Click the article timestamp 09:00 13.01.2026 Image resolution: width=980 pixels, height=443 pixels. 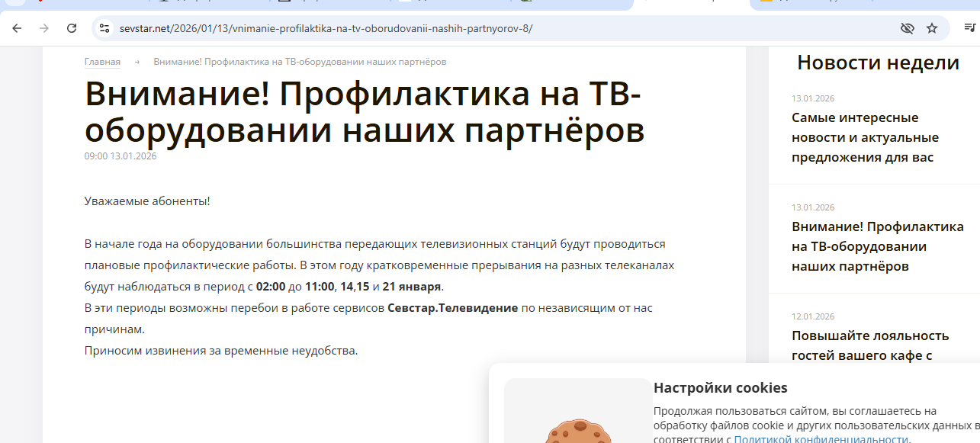click(120, 156)
